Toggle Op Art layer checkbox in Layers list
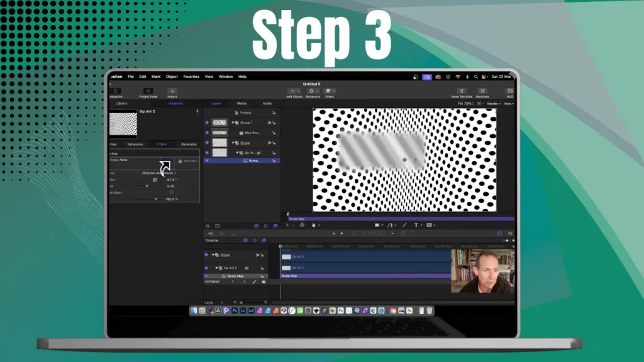Screen dimensions: 644x362 207,153
